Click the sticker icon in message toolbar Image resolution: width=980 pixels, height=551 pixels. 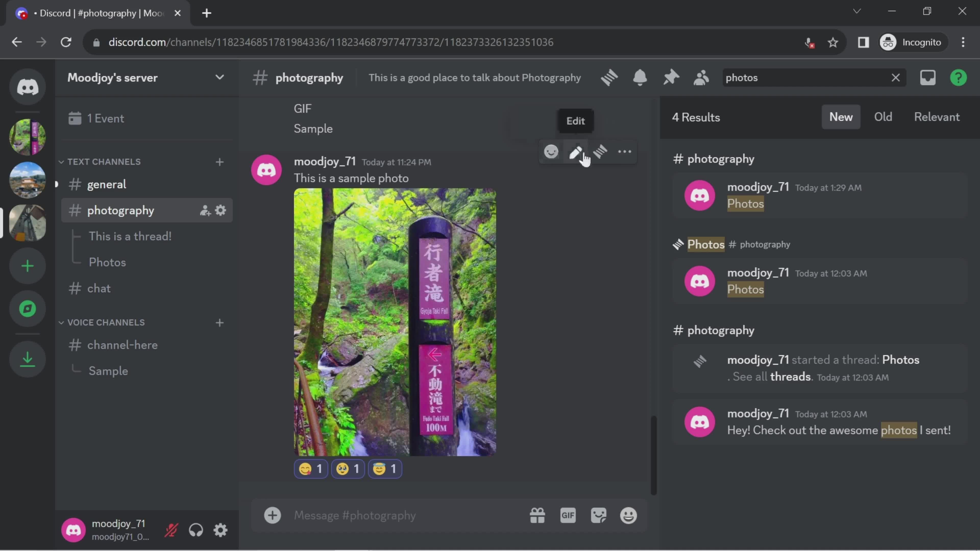click(598, 515)
